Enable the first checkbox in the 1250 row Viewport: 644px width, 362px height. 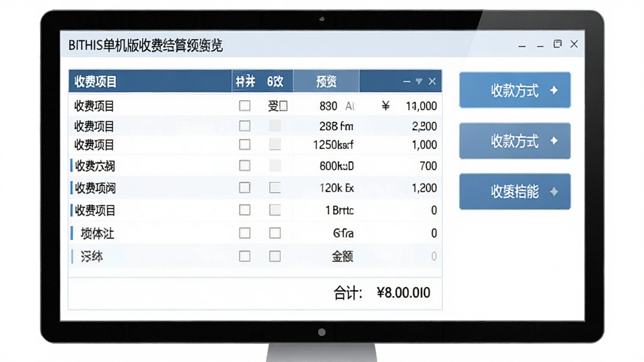tap(245, 145)
